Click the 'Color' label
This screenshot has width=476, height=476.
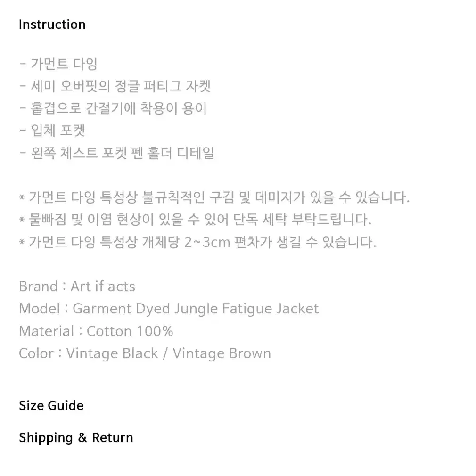point(36,353)
